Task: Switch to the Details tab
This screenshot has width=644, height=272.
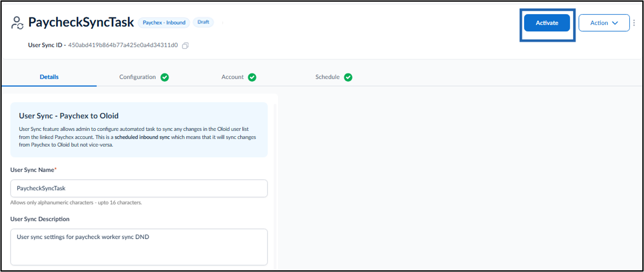Action: coord(49,77)
